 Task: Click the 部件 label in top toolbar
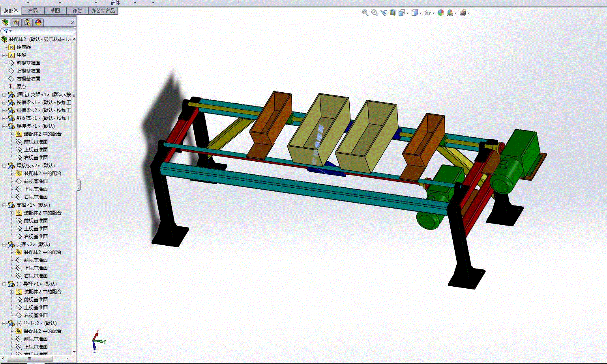(115, 3)
